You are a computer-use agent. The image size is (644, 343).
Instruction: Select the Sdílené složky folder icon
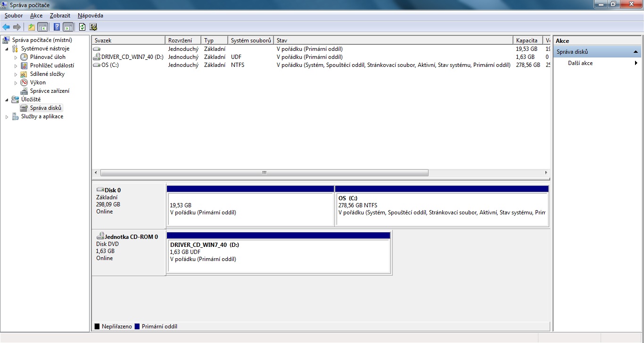24,74
